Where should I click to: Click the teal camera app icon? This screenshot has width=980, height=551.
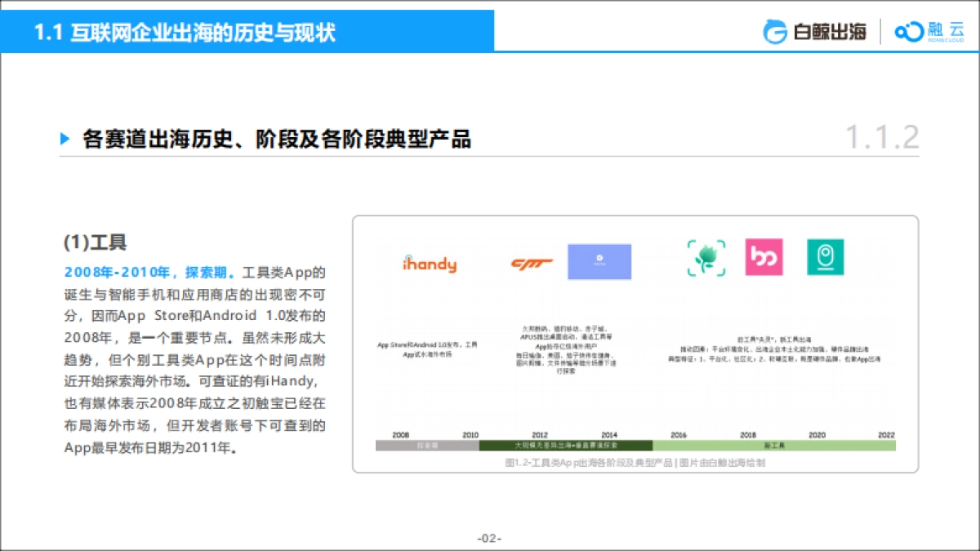(x=825, y=257)
